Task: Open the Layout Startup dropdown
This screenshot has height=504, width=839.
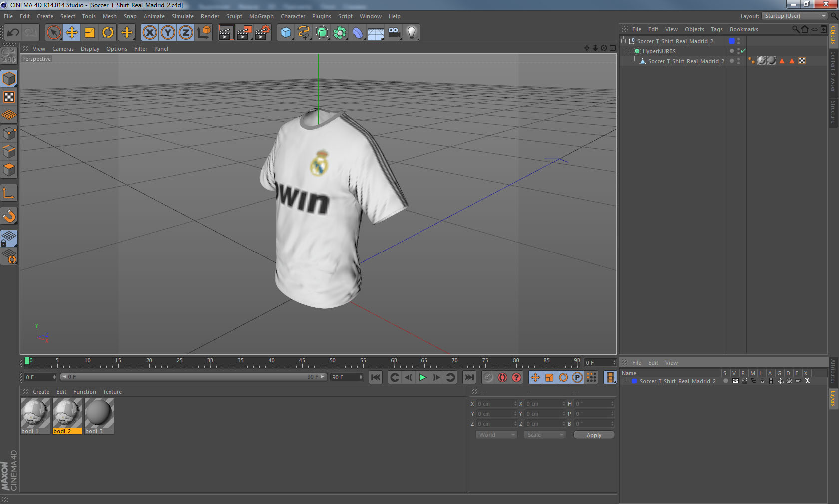Action: click(795, 16)
